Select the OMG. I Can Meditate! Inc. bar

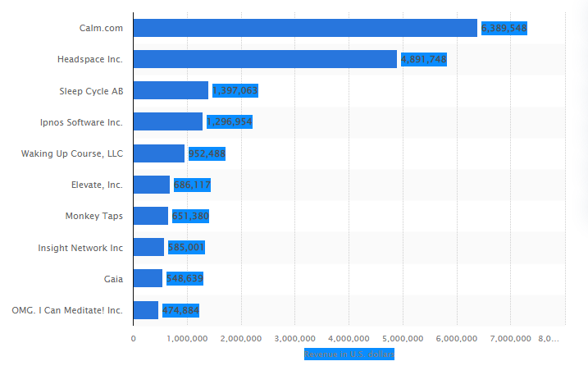click(x=146, y=309)
